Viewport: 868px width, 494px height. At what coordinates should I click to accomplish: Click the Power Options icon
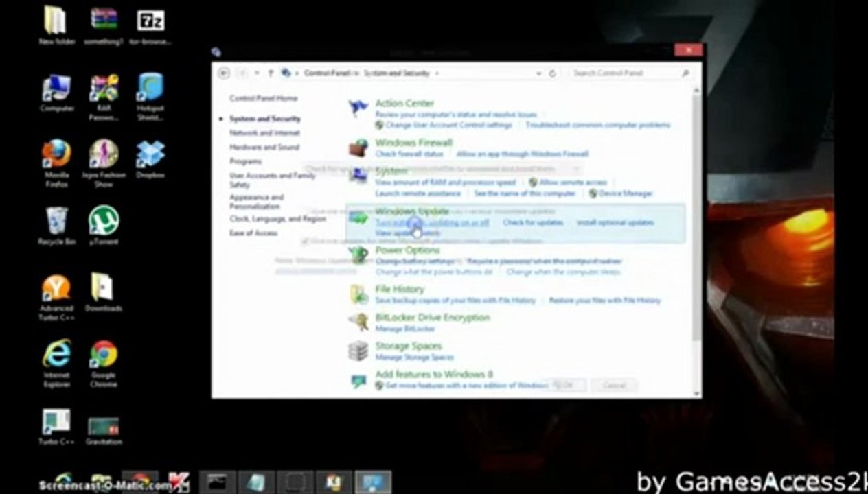pos(358,255)
